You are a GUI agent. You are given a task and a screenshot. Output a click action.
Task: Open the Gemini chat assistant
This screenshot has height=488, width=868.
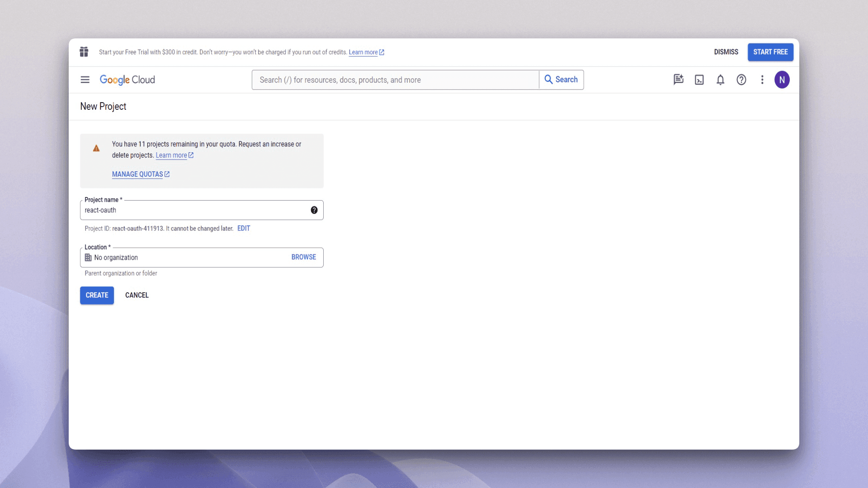point(678,80)
